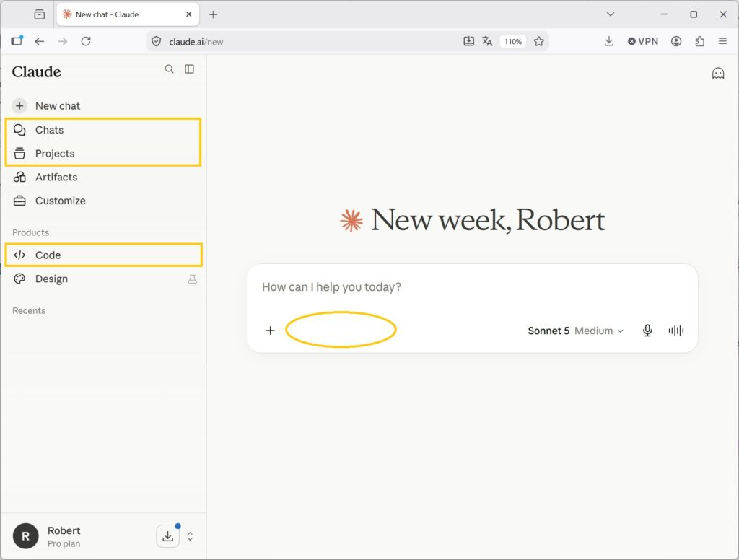
Task: Click the install page as app icon
Action: (x=468, y=41)
